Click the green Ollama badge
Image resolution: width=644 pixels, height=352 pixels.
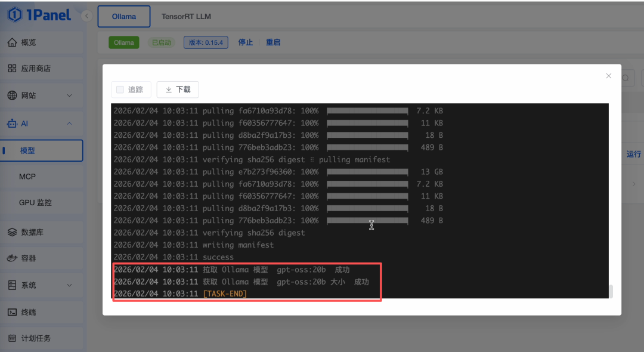tap(123, 42)
